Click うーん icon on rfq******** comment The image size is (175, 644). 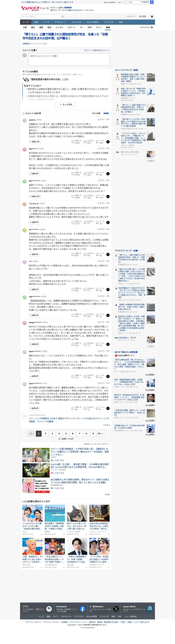coord(97,315)
